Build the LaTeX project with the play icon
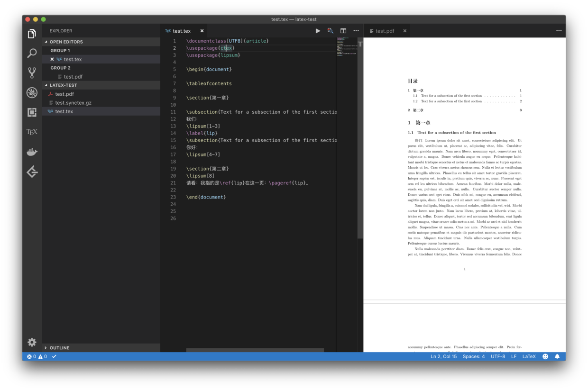The image size is (588, 390). coord(318,30)
